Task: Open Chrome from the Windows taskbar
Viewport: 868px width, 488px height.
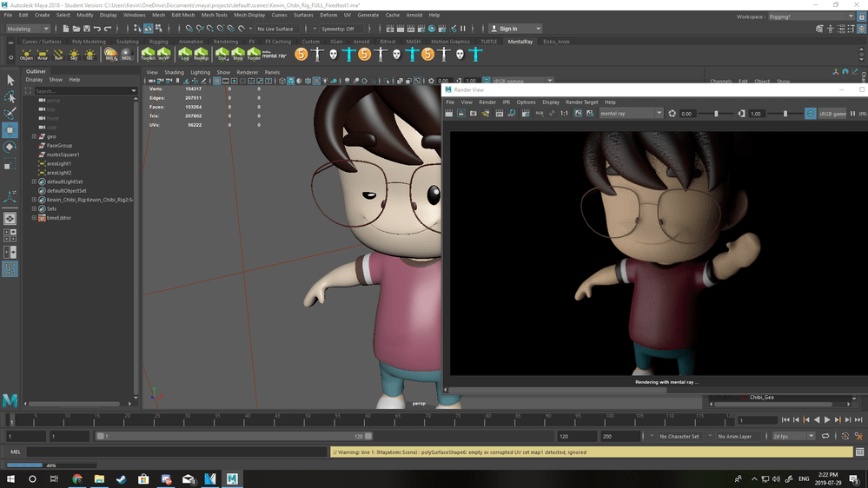Action: click(76, 478)
